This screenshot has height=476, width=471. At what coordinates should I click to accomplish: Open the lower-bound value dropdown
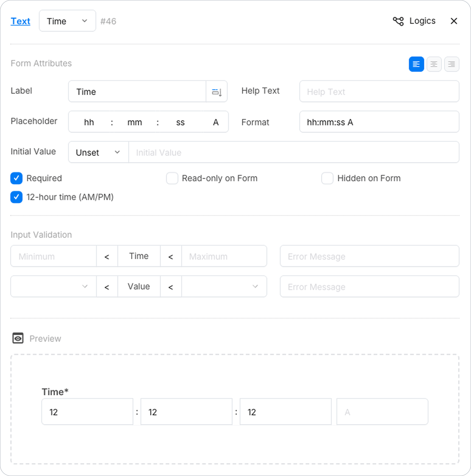coord(54,287)
